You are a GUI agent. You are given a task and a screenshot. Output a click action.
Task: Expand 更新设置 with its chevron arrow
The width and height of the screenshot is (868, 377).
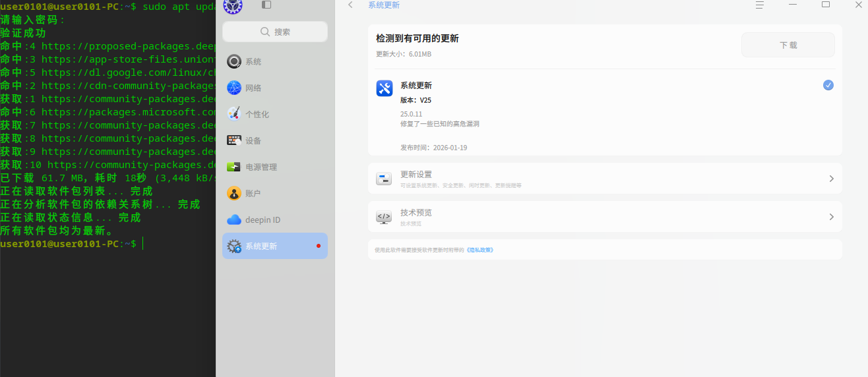click(832, 179)
